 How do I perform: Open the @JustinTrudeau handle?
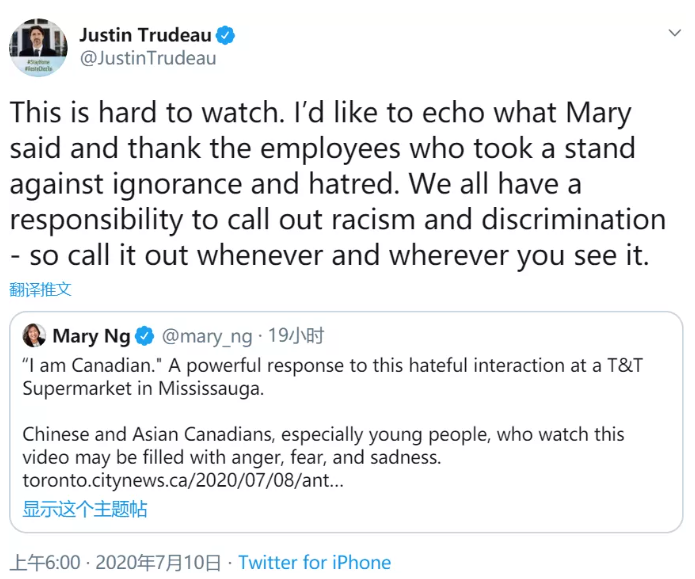click(148, 58)
